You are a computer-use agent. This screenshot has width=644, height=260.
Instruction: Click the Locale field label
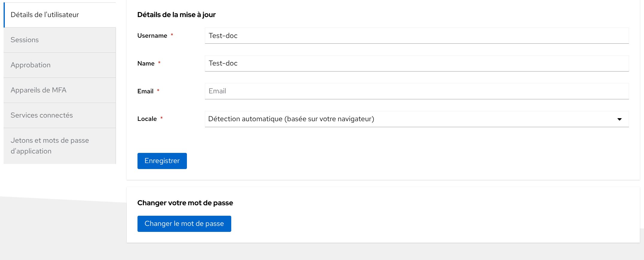pos(147,119)
